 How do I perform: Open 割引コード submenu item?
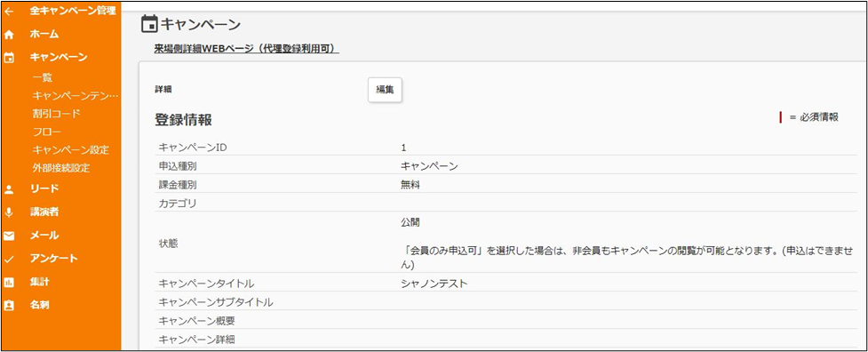56,114
